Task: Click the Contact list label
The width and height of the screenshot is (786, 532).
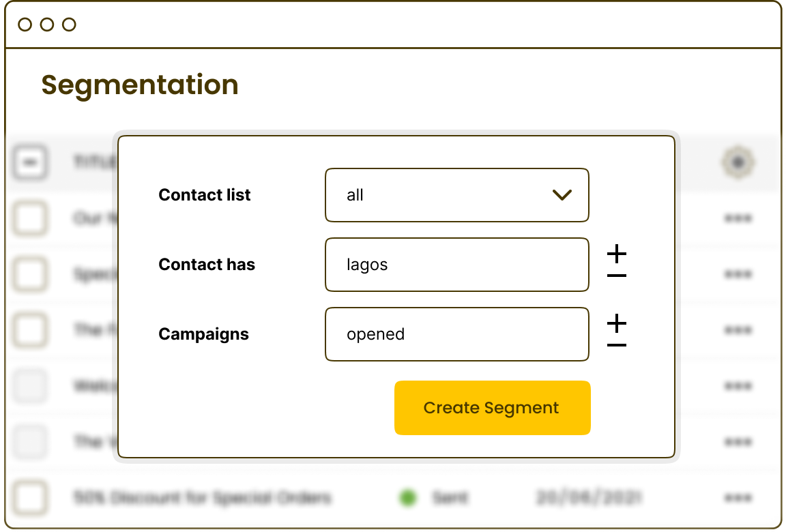Action: coord(205,195)
